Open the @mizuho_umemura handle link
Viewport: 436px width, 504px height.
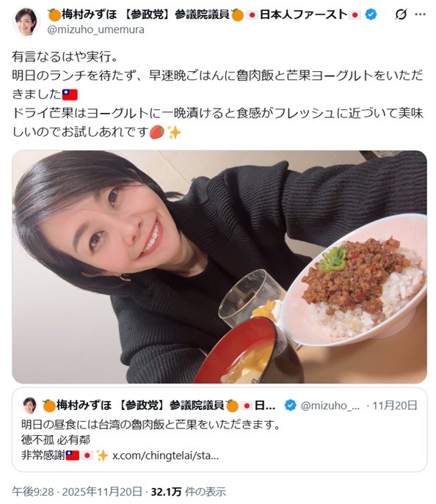click(96, 30)
